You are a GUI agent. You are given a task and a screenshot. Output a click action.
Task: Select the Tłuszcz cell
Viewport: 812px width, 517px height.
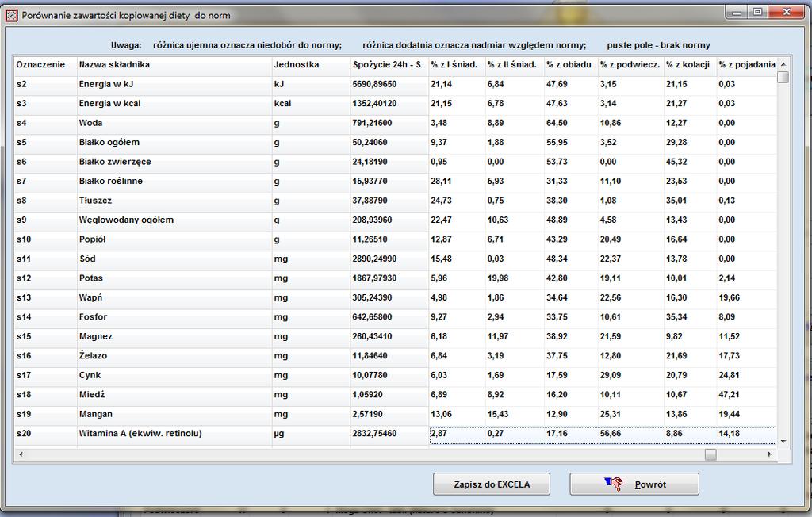coord(174,201)
